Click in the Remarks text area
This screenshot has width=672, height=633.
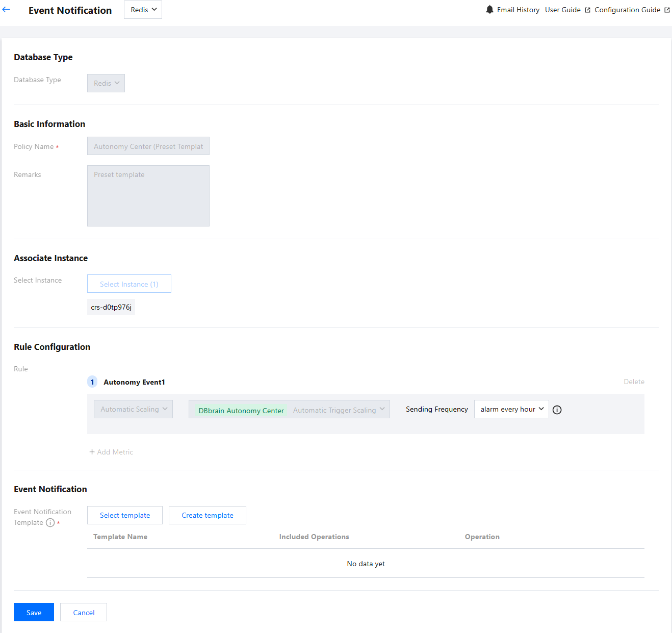click(x=148, y=196)
